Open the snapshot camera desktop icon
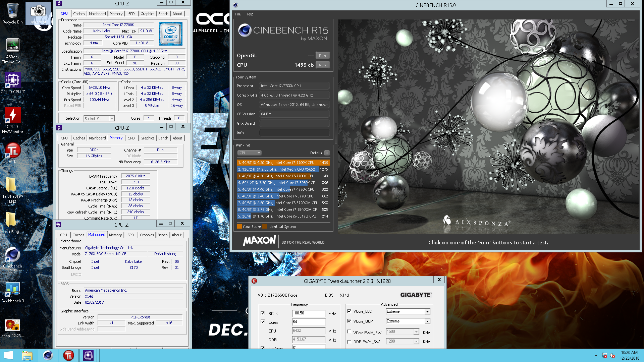The height and width of the screenshot is (362, 644). pos(38,13)
